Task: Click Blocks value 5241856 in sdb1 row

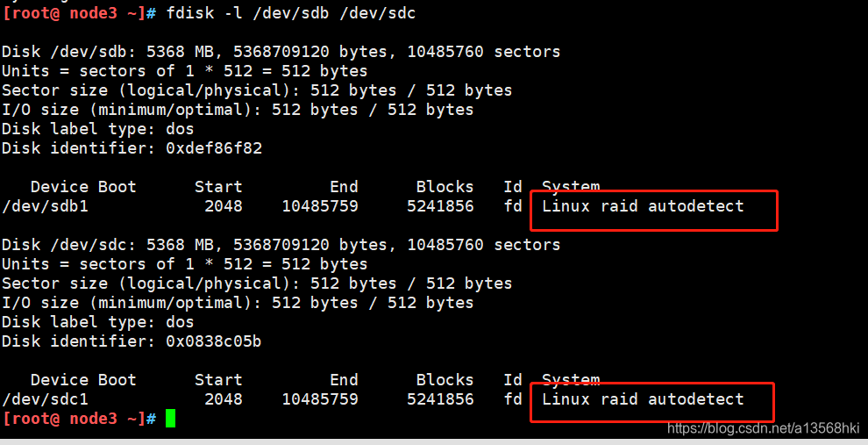Action: [440, 206]
